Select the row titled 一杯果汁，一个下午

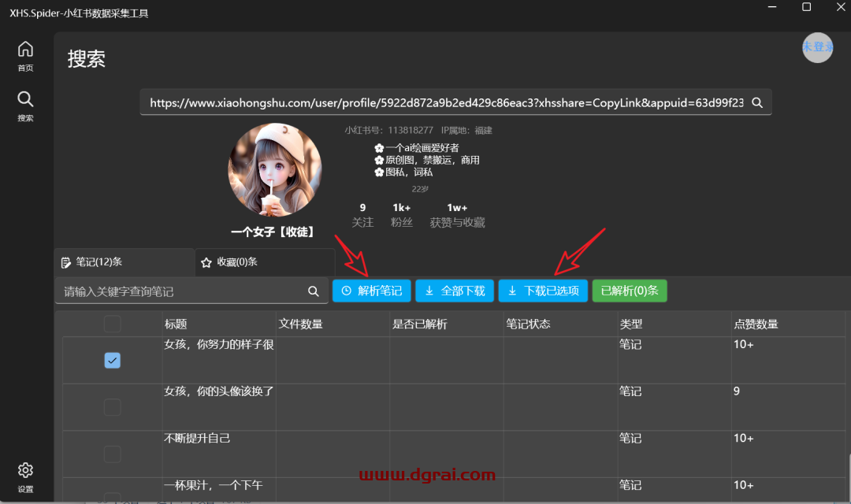[x=454, y=490]
